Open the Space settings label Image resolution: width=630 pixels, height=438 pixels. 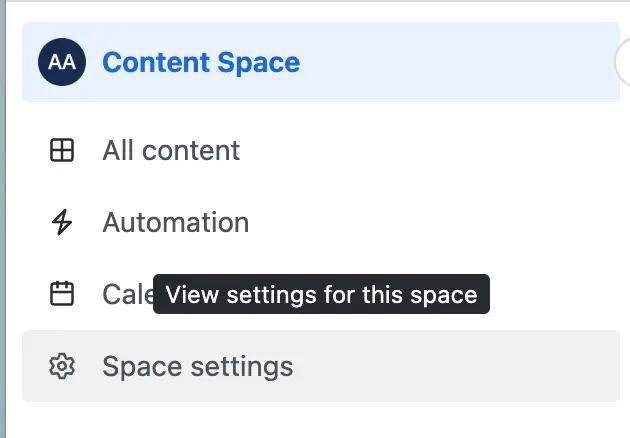click(x=197, y=366)
